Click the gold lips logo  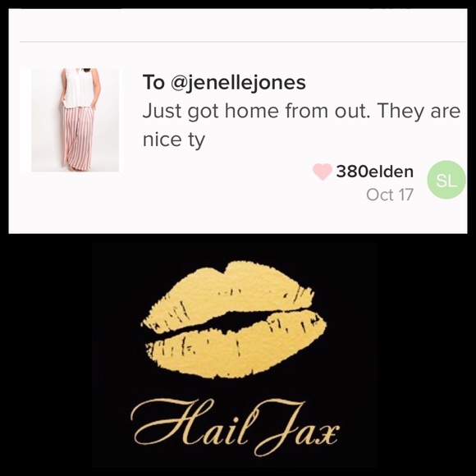[x=234, y=319]
